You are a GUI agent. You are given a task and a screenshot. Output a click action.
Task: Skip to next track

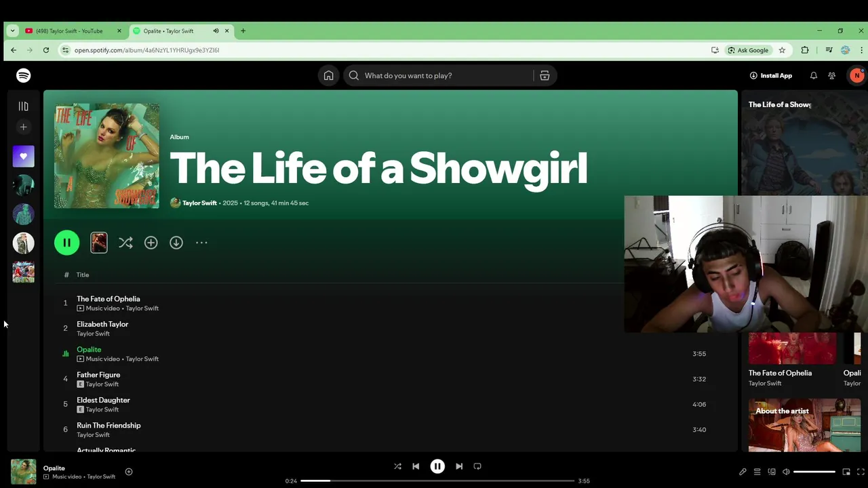[x=459, y=466]
